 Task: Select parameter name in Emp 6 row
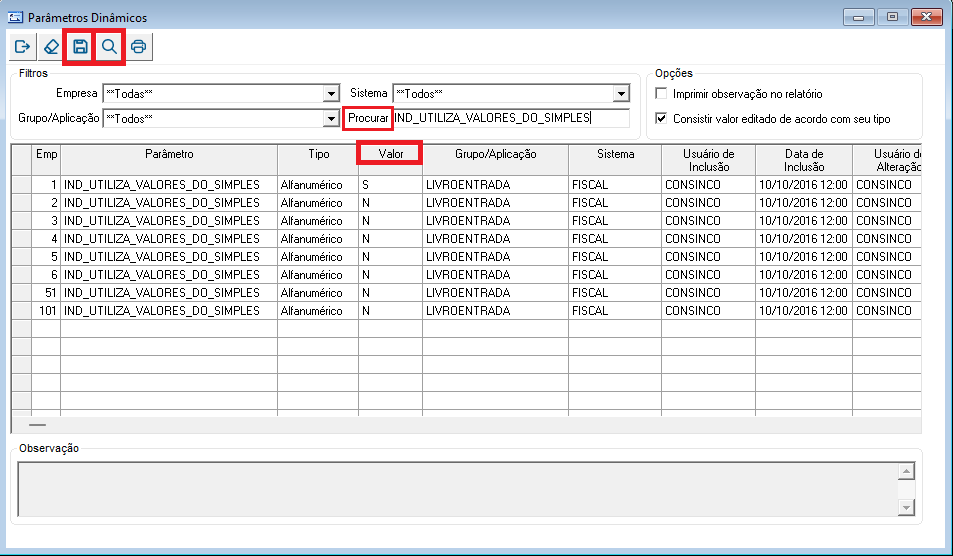click(169, 275)
